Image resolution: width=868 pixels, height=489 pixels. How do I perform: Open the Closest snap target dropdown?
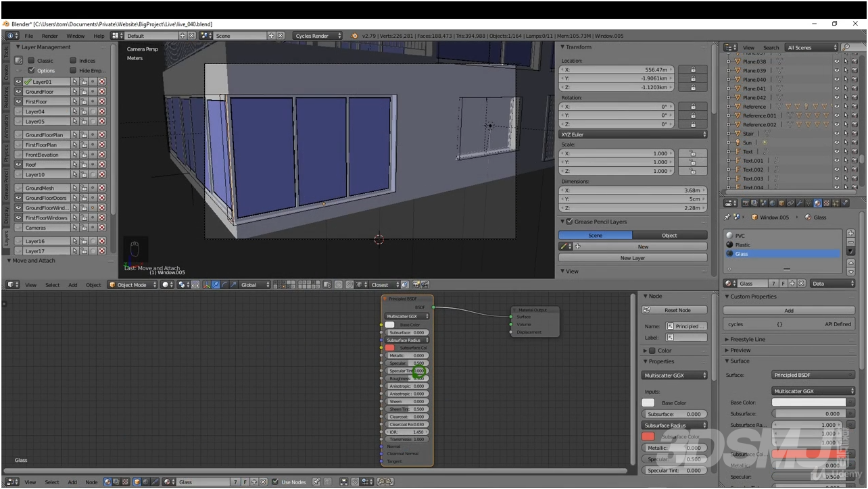385,285
